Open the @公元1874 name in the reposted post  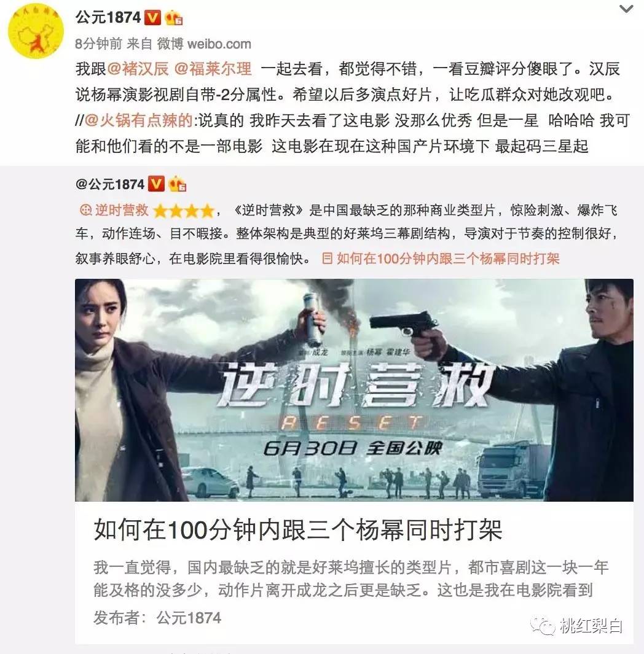(110, 184)
